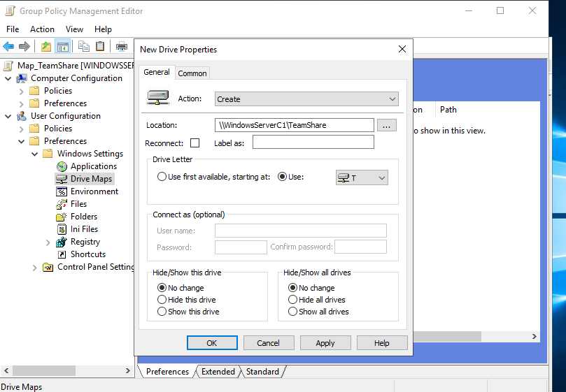The height and width of the screenshot is (392, 566).
Task: Click the Control Panel Settings icon
Action: 48,267
